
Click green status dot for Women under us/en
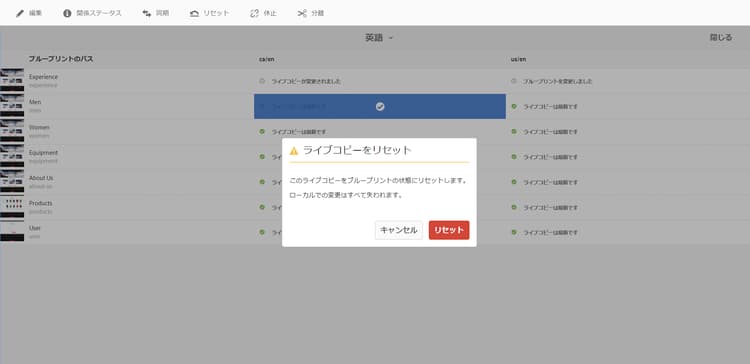click(514, 131)
